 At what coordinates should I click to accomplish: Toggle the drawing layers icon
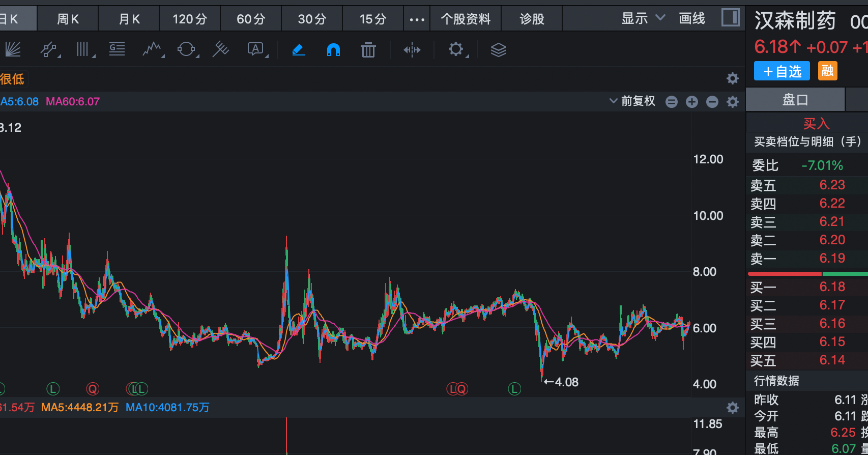498,50
